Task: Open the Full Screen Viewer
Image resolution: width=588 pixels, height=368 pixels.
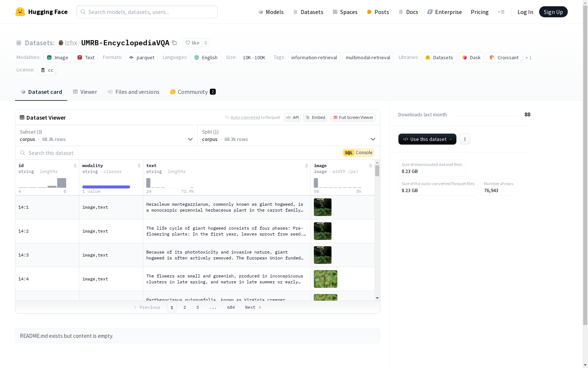Action: coord(353,117)
